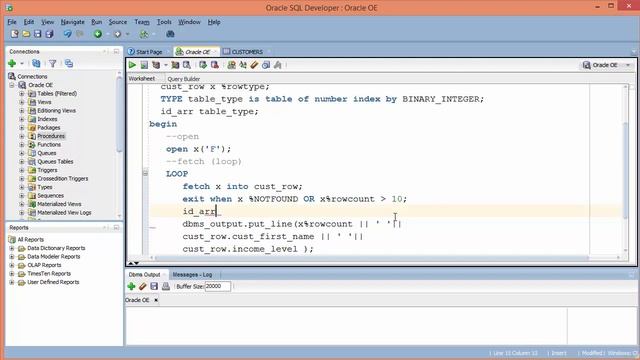Open the Messages - Log tab
Image resolution: width=640 pixels, height=360 pixels.
pyautogui.click(x=192, y=275)
